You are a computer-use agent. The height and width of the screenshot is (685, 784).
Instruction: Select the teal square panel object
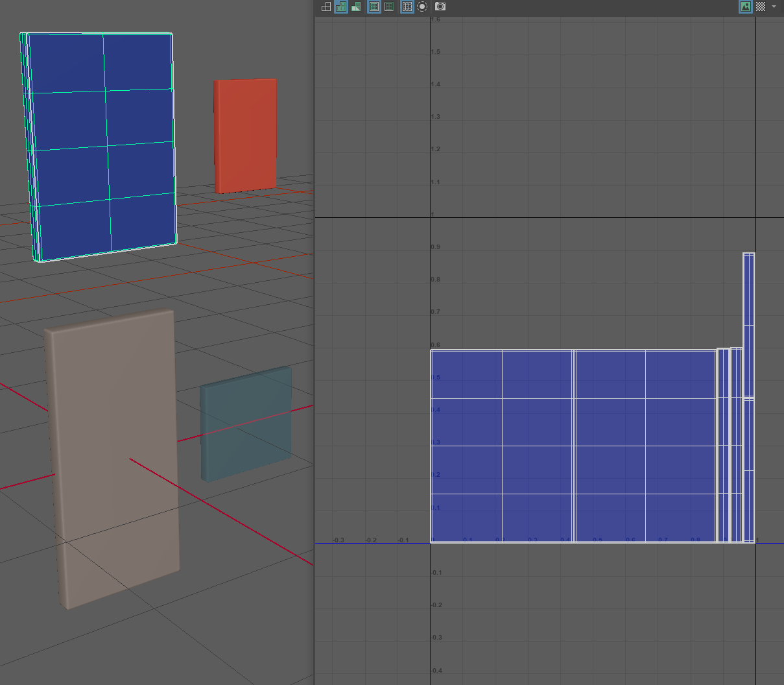[245, 425]
